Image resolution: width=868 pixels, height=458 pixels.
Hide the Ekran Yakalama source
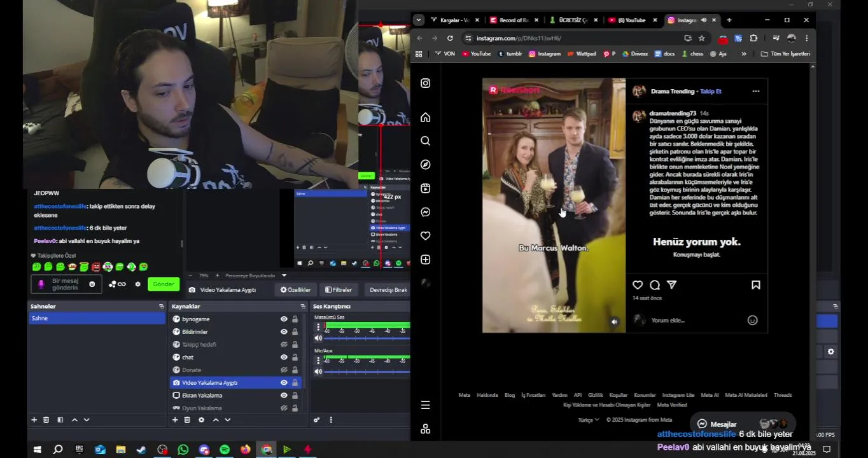pyautogui.click(x=284, y=396)
